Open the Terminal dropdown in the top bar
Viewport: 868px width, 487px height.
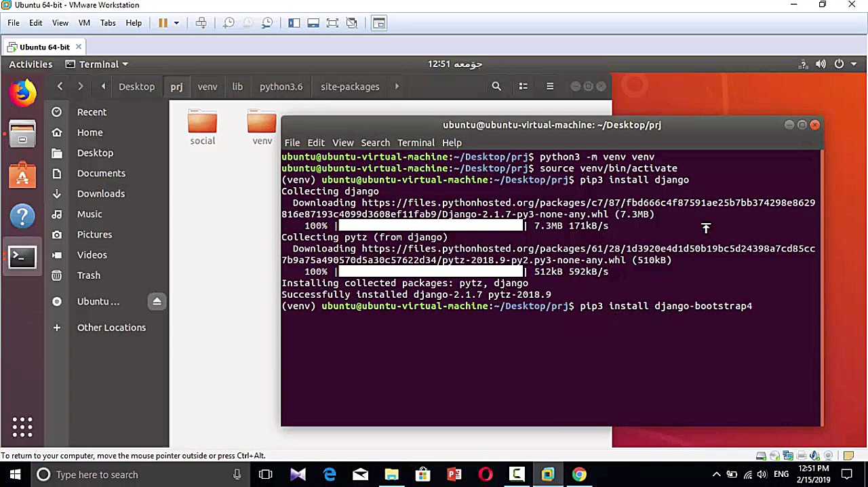coord(97,64)
